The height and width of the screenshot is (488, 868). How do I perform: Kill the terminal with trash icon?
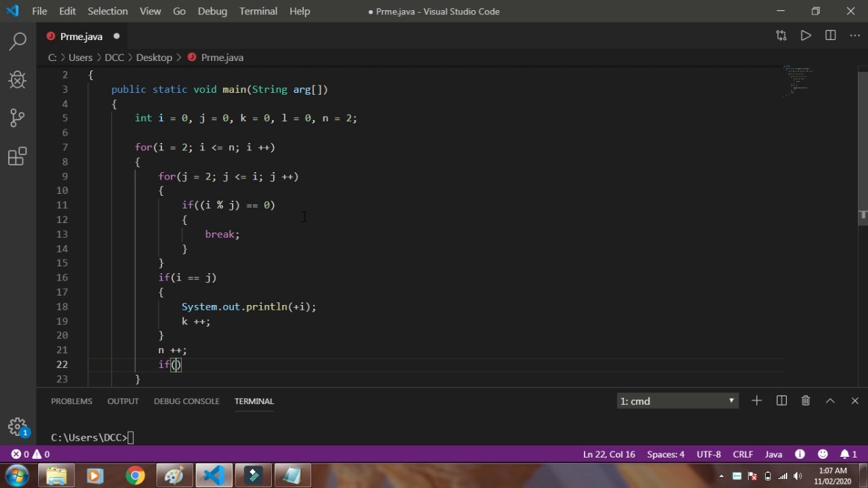[x=806, y=401]
